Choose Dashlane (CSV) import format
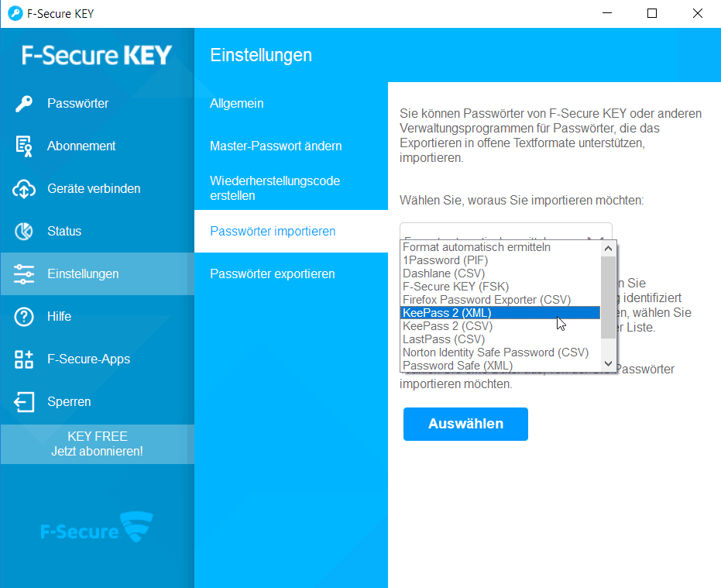The height and width of the screenshot is (588, 721). 500,273
